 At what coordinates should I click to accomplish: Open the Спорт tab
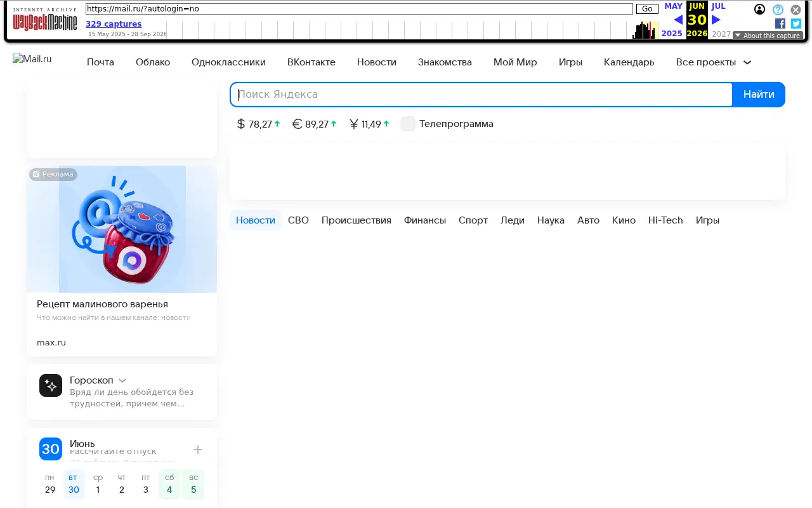coord(473,220)
